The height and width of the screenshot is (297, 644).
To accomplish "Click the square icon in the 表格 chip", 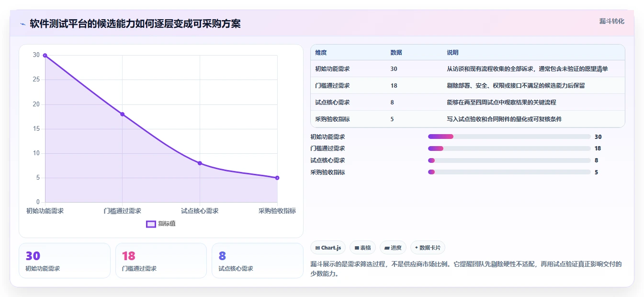I will 357,248.
